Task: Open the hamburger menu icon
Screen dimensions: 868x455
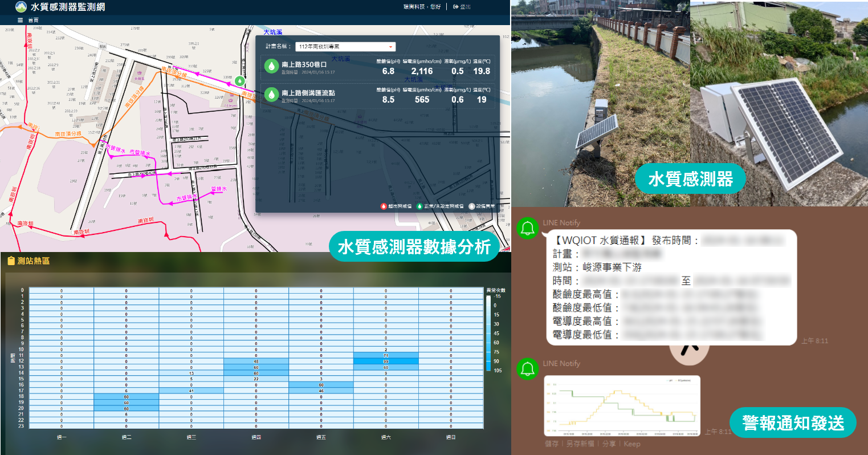Action: point(21,20)
